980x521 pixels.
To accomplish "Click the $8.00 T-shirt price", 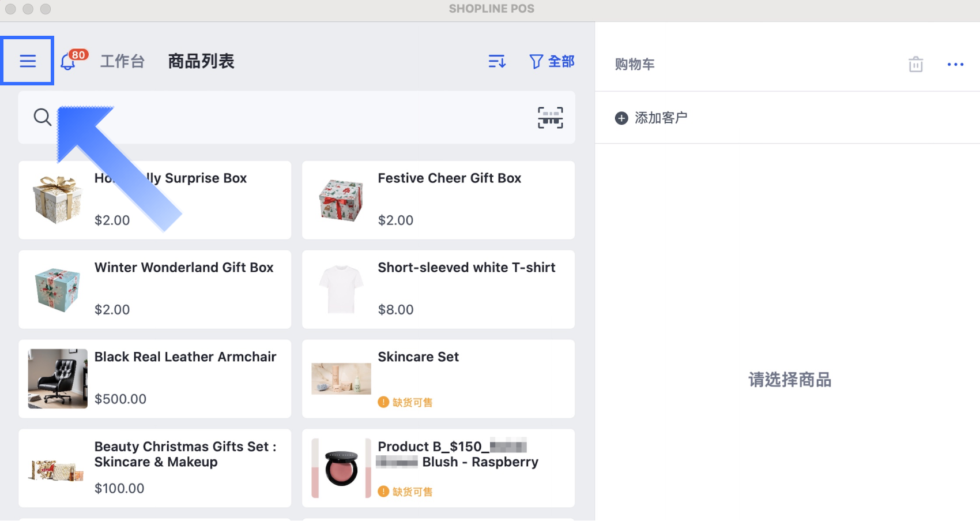I will [395, 309].
